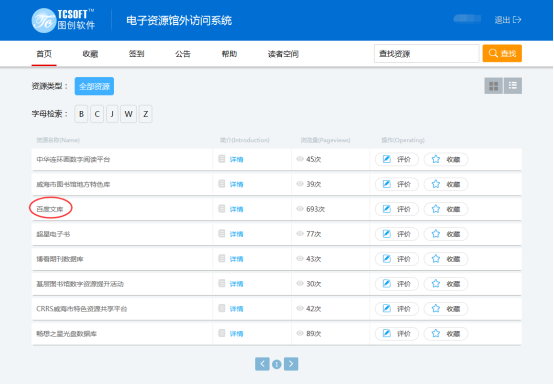The image size is (554, 385).
Task: Open the 百度文库 resource
Action: click(x=50, y=209)
